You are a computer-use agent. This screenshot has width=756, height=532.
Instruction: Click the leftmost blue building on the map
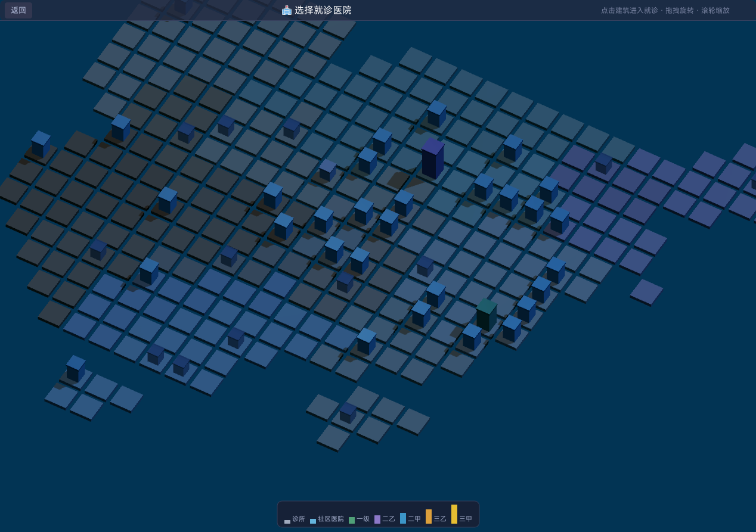41,144
